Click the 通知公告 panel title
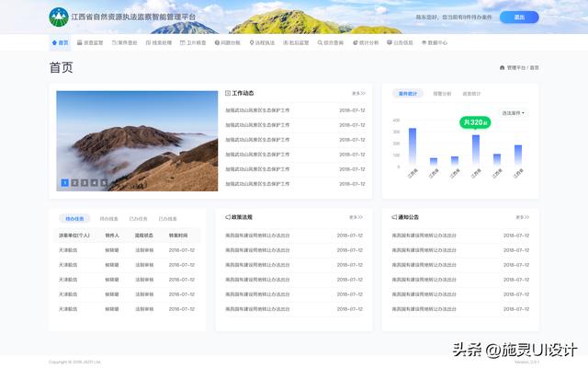Viewport: 588px width, 368px height. (x=408, y=217)
